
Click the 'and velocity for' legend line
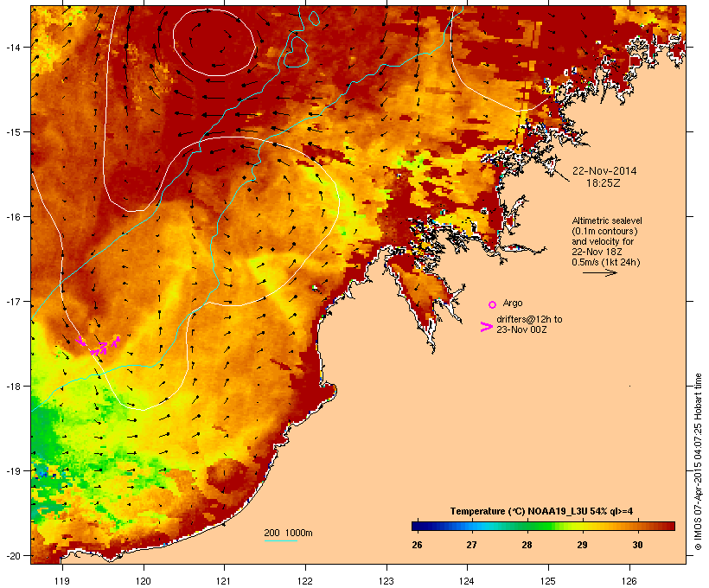pyautogui.click(x=603, y=241)
